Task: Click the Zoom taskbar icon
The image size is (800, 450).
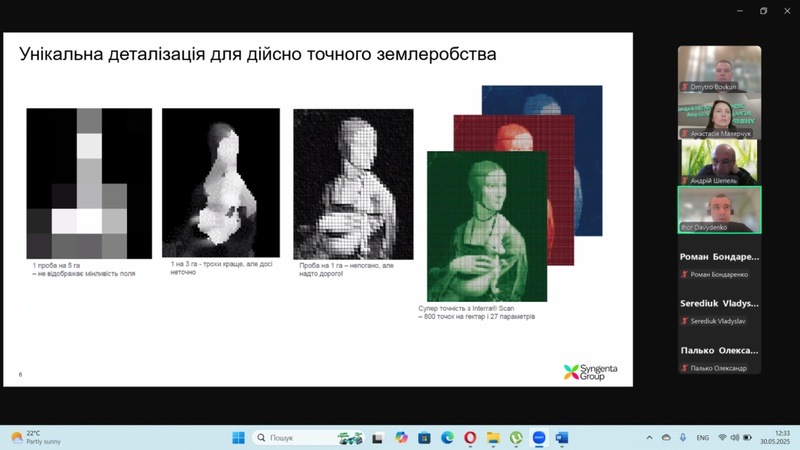Action: tap(539, 438)
